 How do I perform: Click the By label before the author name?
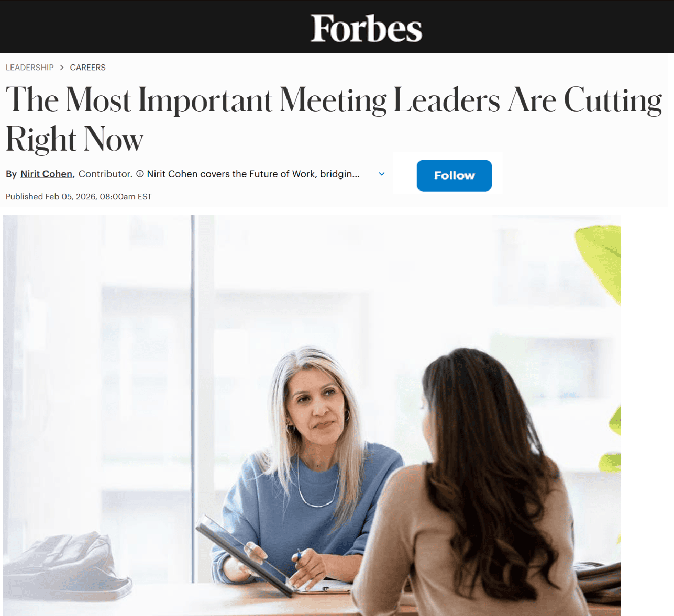[12, 174]
